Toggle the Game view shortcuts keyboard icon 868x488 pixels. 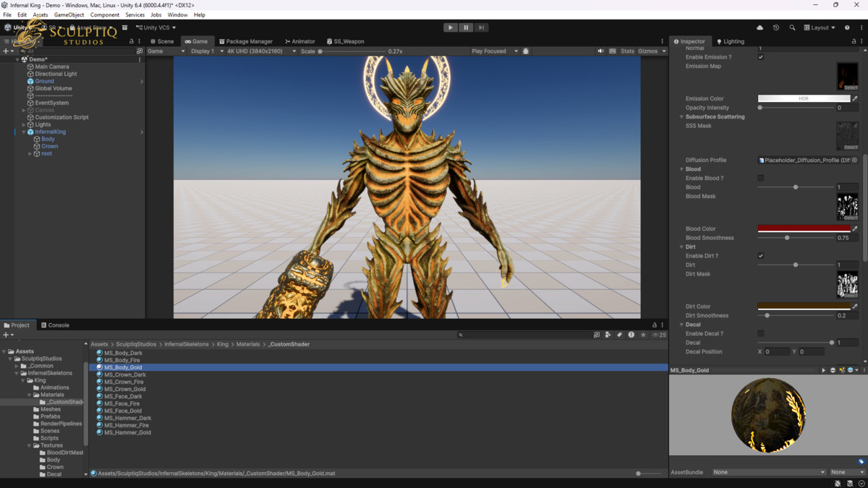pos(613,51)
